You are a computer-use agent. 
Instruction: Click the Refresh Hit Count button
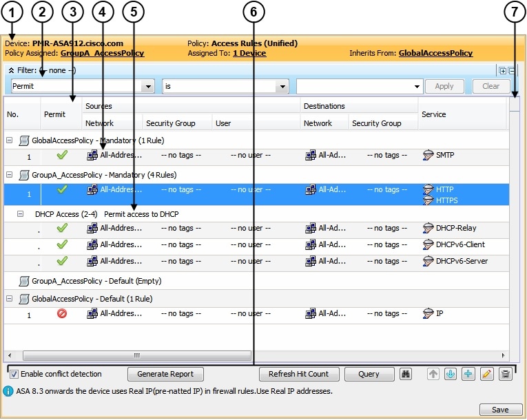click(x=299, y=374)
